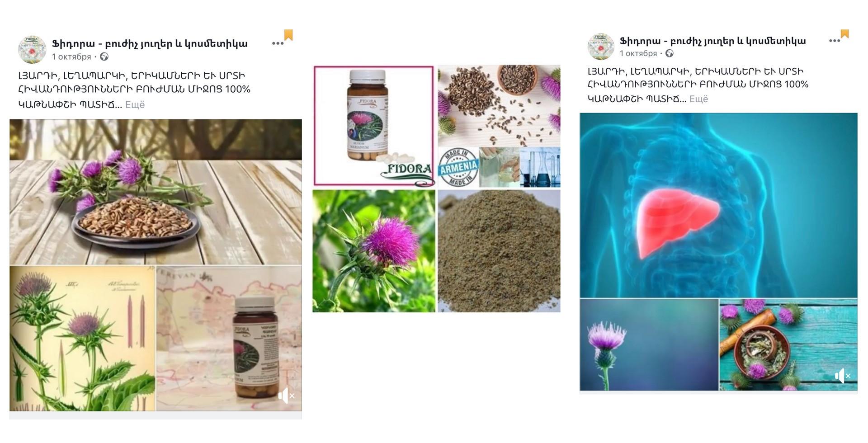Unmute the left post video
This screenshot has height=443, width=868.
pos(287,396)
